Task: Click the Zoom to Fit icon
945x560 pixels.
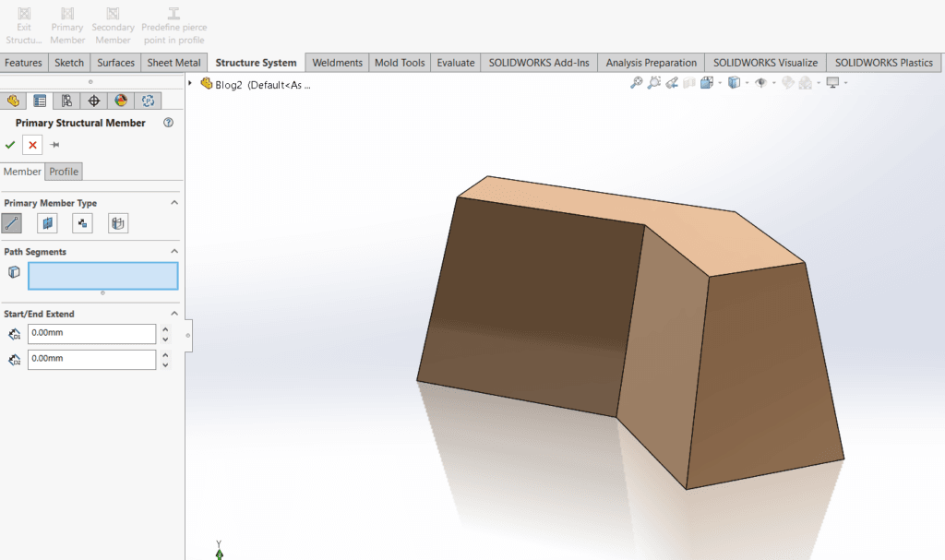Action: 637,83
